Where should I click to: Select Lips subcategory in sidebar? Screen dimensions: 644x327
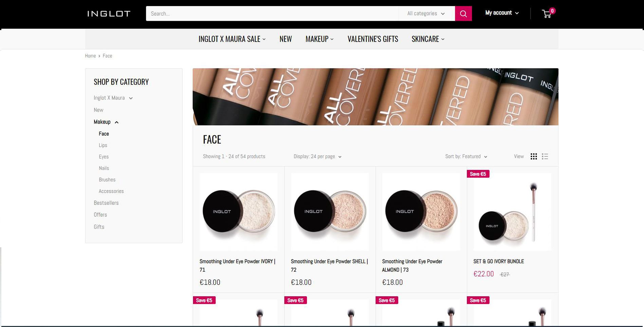pyautogui.click(x=103, y=145)
